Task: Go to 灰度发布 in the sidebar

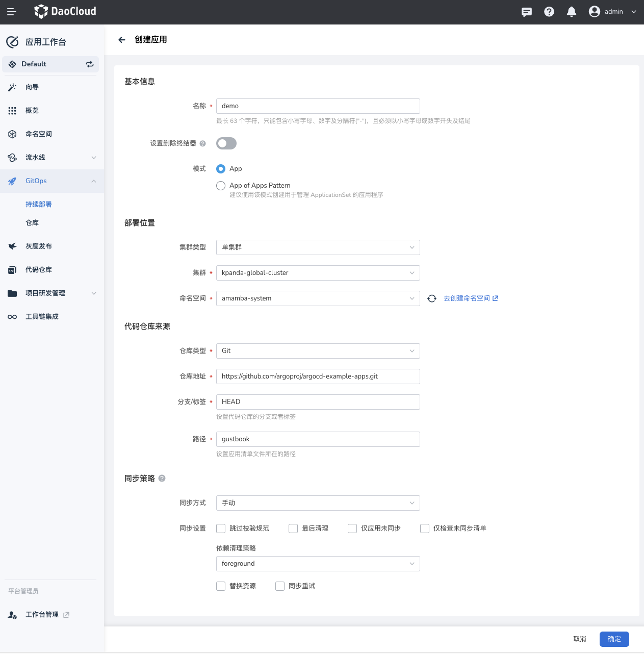Action: (39, 246)
